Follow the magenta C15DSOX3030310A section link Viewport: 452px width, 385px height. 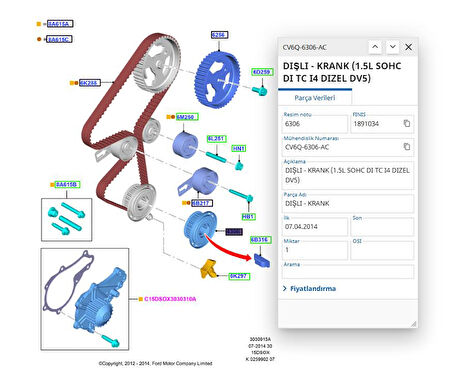point(170,299)
